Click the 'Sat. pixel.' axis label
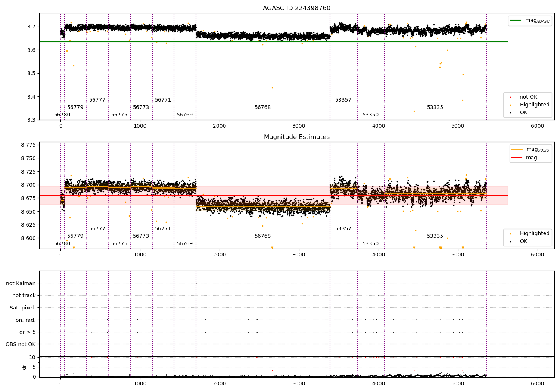The height and width of the screenshot is (392, 560). (22, 308)
